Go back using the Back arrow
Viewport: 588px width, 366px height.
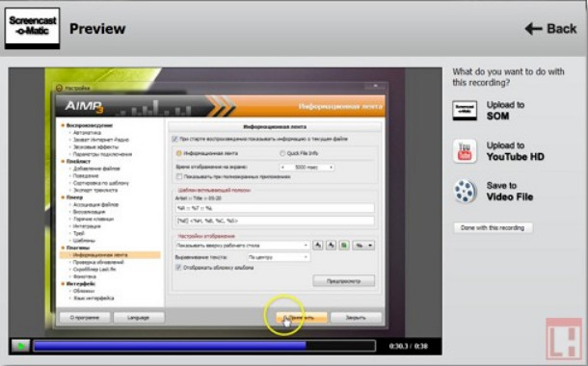coord(550,29)
